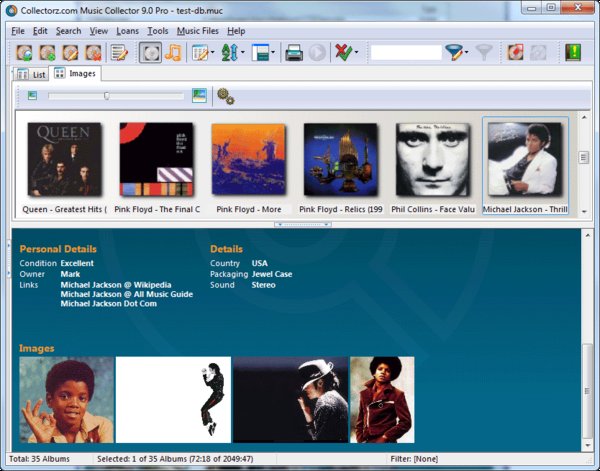Image resolution: width=600 pixels, height=471 pixels.
Task: Select the Pink Floyd More album cover
Action: [x=249, y=159]
